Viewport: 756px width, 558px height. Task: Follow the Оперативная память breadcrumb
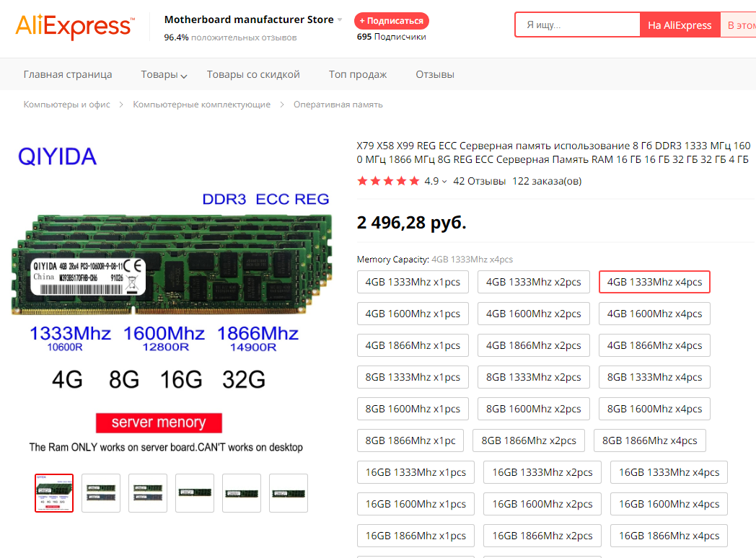point(338,104)
